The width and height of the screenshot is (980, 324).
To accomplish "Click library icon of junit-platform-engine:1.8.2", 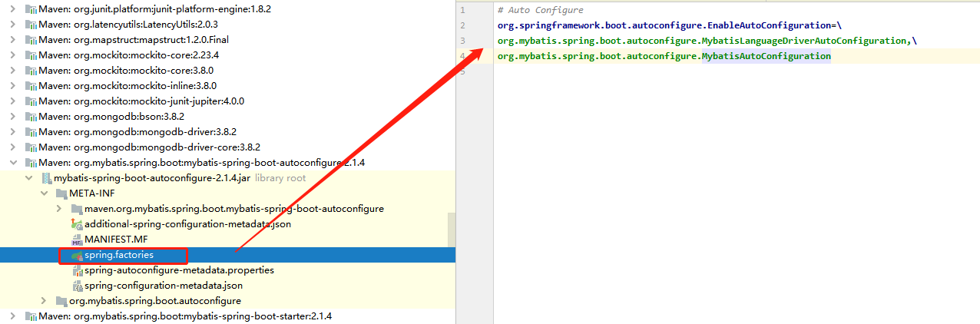I will coord(31,9).
